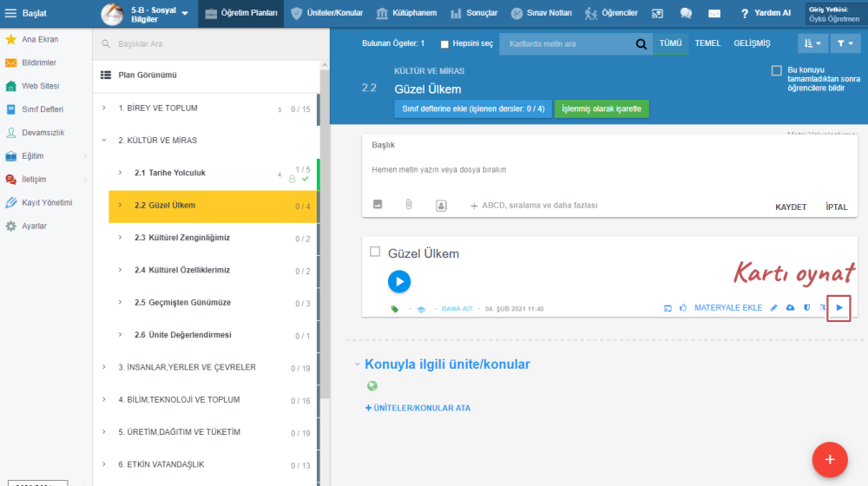Collapse Konuyla ilgili ünite/konular section
This screenshot has width=868, height=486.
coord(357,364)
